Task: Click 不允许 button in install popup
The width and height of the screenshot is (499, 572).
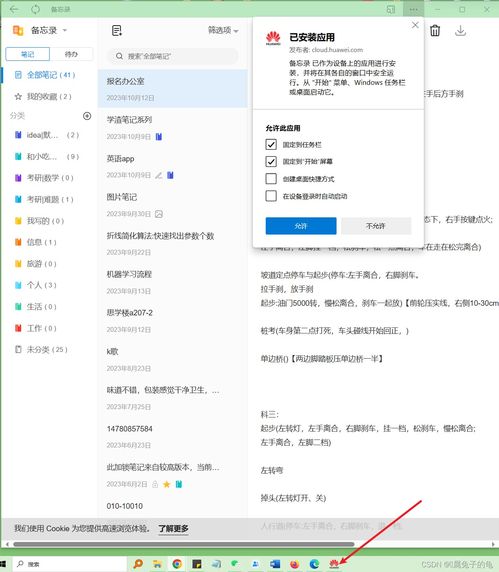Action: click(x=376, y=226)
